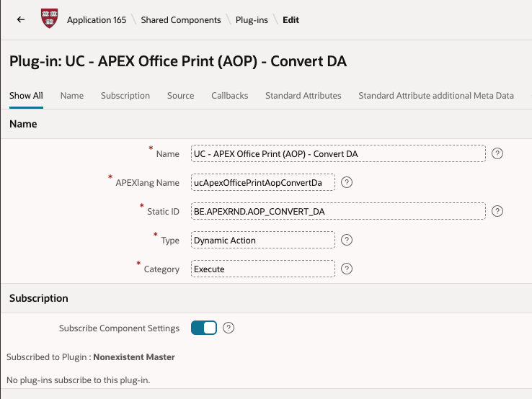Viewport: 532px width, 399px height.
Task: Click the Type field showing Dynamic Action
Action: [263, 240]
